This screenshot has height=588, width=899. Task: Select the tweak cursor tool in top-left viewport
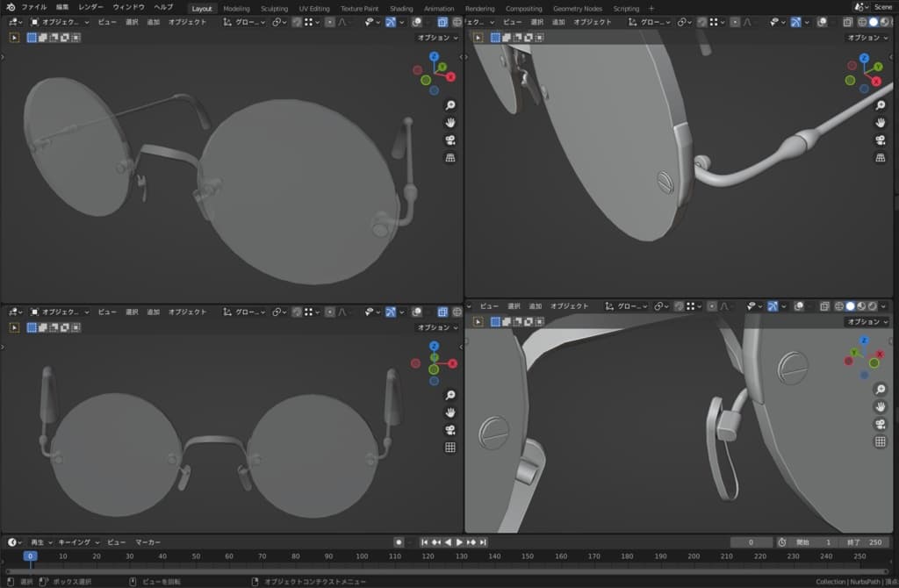pyautogui.click(x=15, y=37)
